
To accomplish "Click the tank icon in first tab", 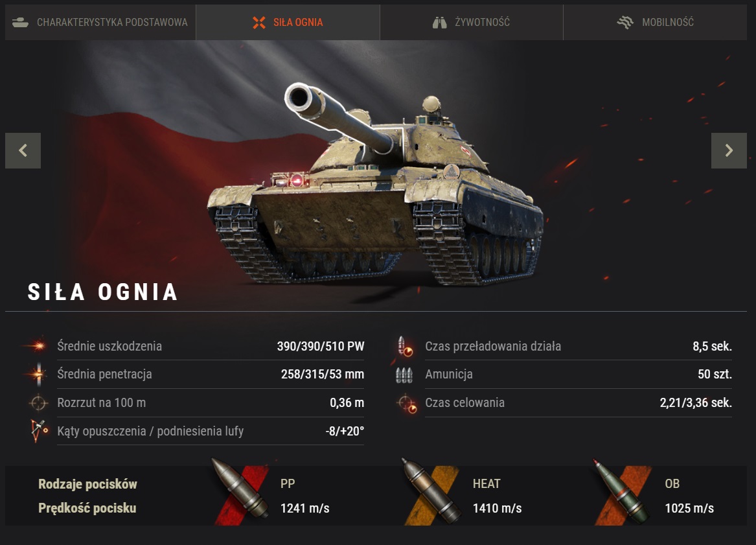I will (20, 22).
